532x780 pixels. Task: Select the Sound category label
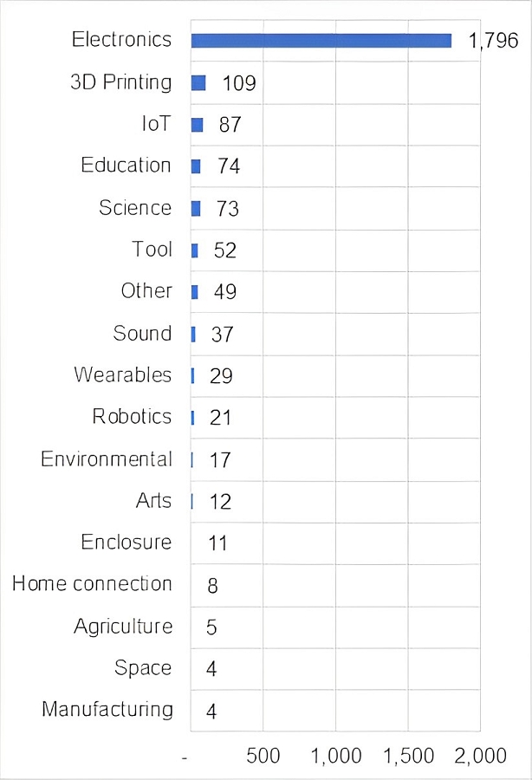(142, 334)
